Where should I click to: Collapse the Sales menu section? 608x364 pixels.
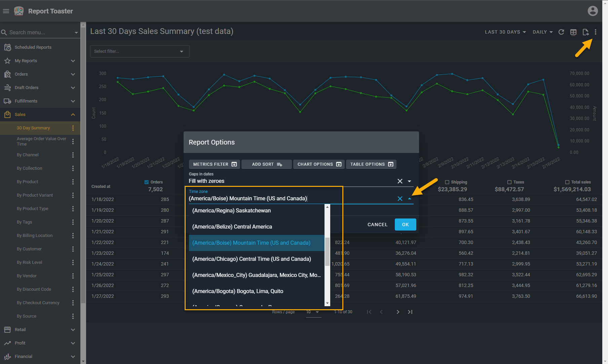73,115
